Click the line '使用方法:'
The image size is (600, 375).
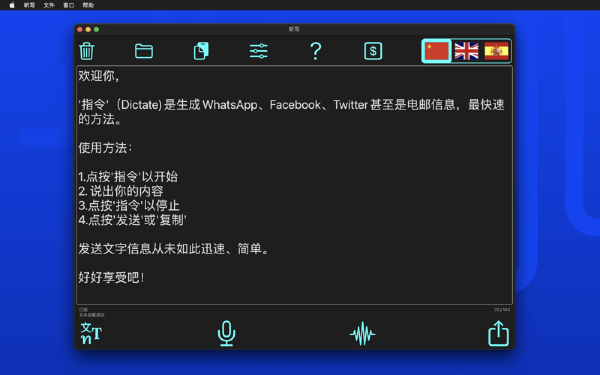point(105,148)
